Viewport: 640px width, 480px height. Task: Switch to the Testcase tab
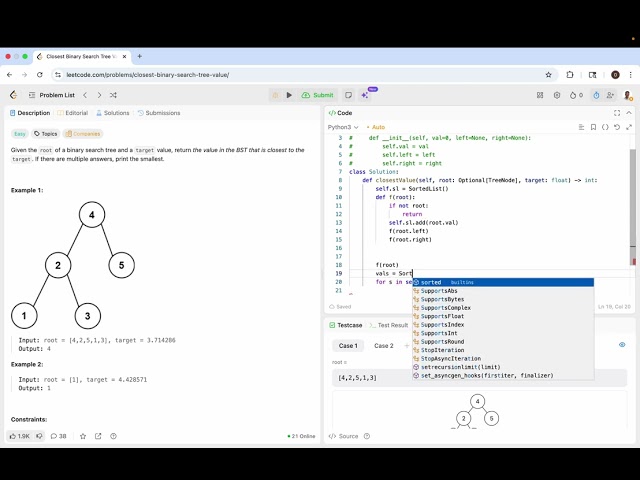click(346, 325)
